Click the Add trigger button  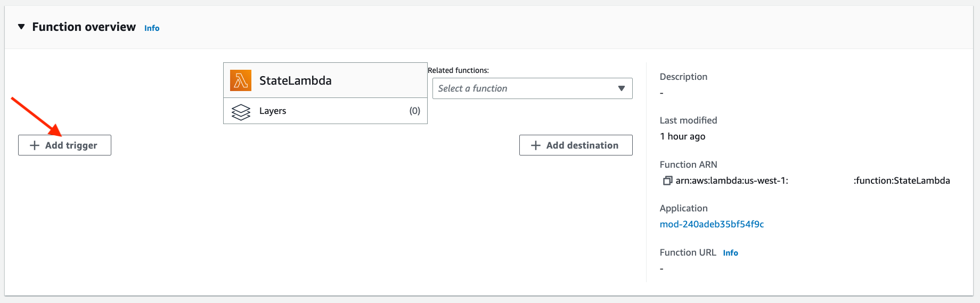64,145
